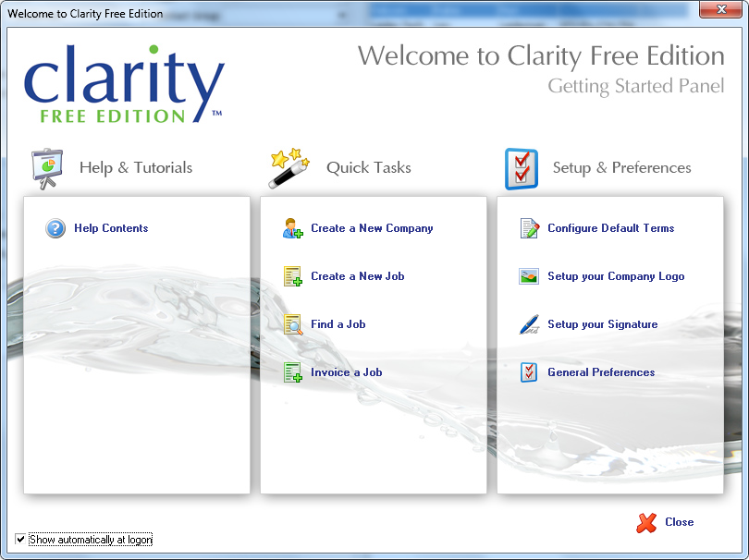Click the Help & Tutorials presentation icon
Viewport: 749px width, 560px height.
pos(47,168)
